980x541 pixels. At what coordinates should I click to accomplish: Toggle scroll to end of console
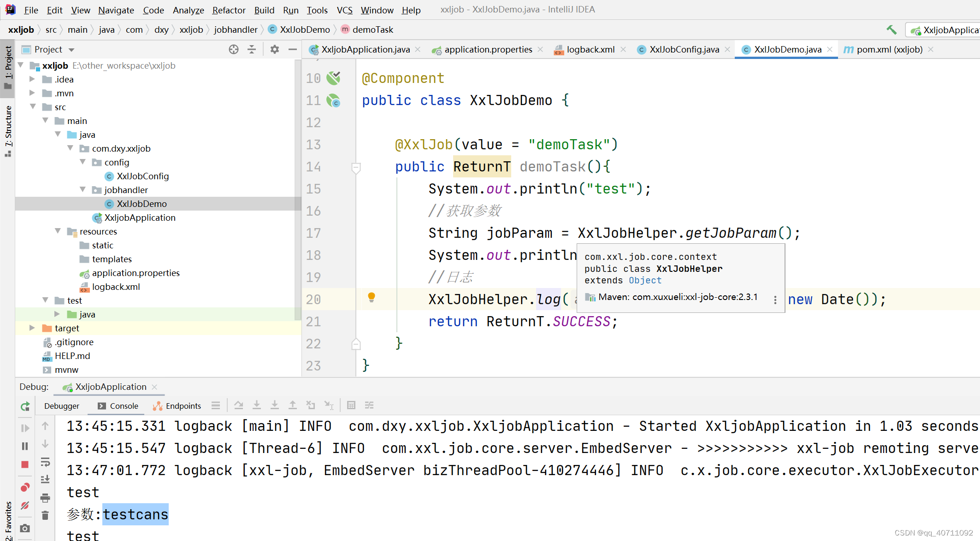(x=45, y=480)
